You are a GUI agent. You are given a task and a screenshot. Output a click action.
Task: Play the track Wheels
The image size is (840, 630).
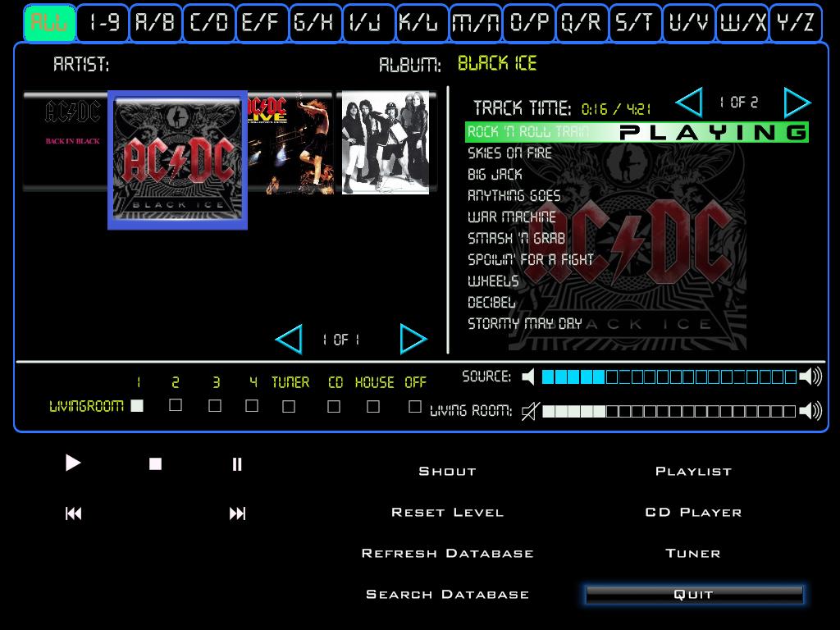click(493, 281)
